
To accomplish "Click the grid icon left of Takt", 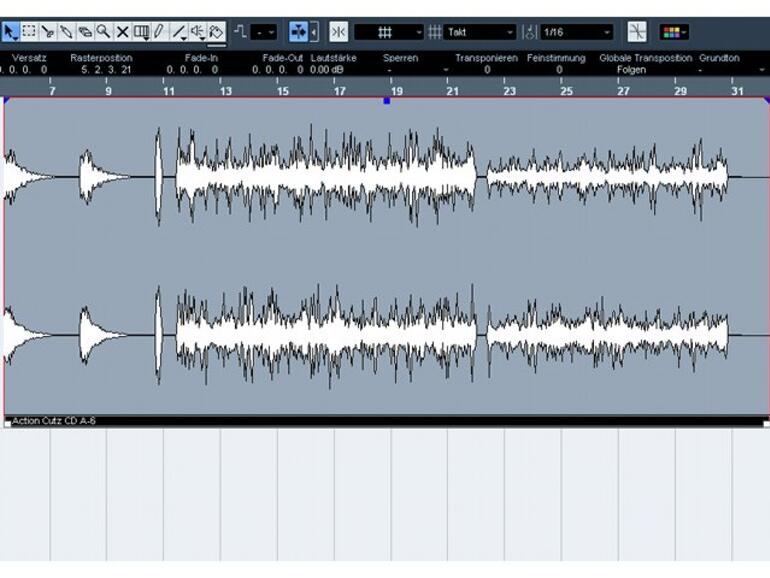I will coord(435,32).
